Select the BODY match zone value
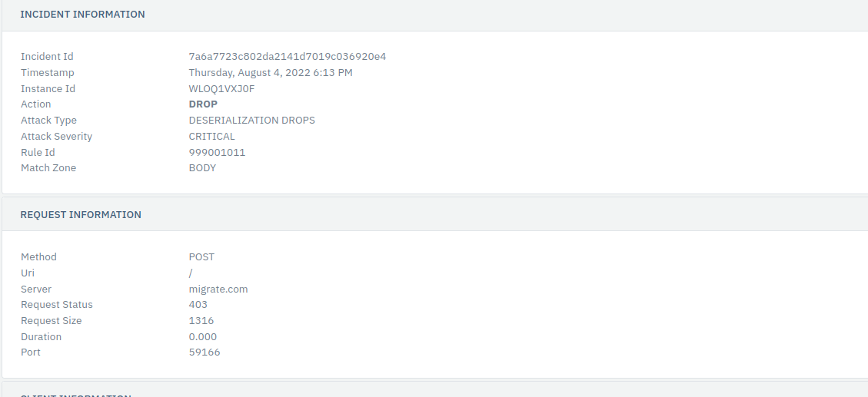868x397 pixels. [x=202, y=167]
